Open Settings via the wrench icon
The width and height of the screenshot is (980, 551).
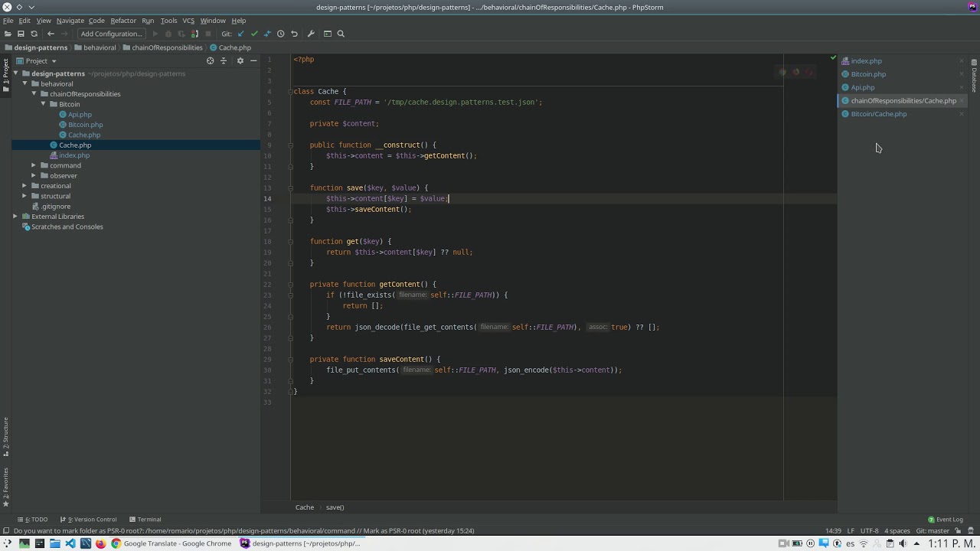311,34
